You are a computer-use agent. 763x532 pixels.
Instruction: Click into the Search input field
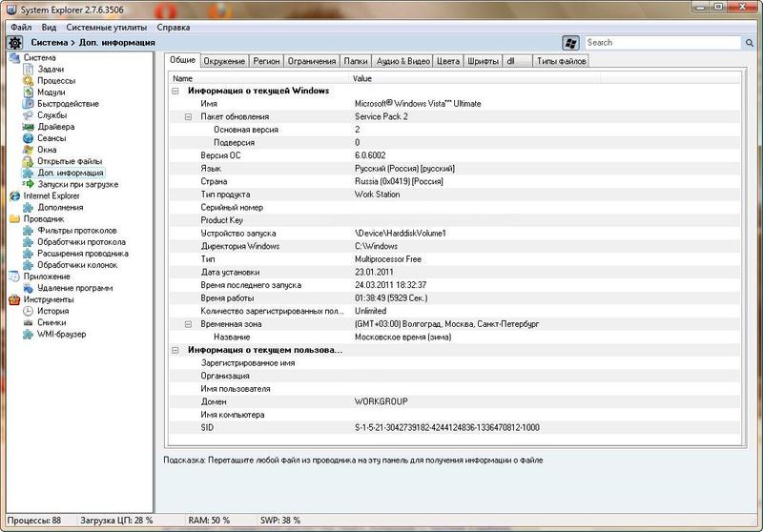coord(663,43)
